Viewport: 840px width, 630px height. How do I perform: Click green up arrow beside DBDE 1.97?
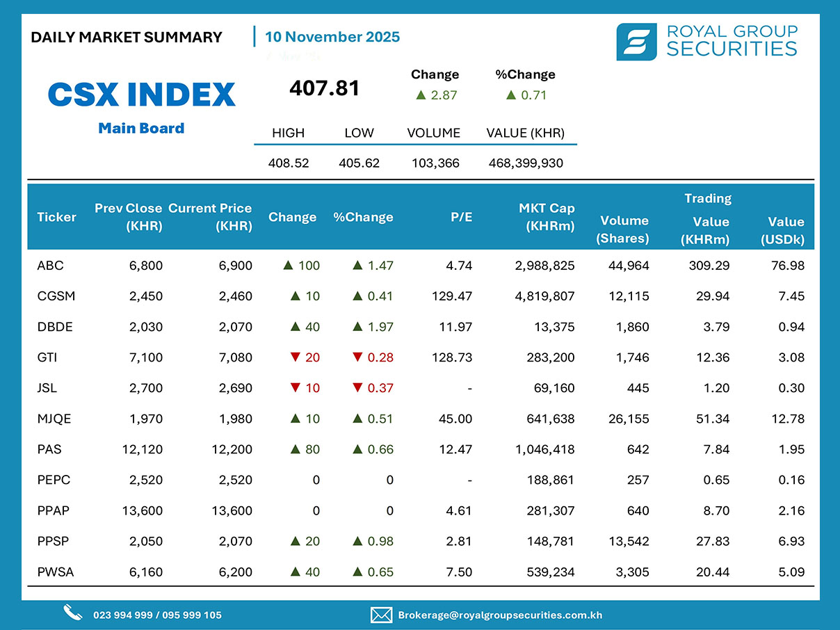tap(357, 327)
